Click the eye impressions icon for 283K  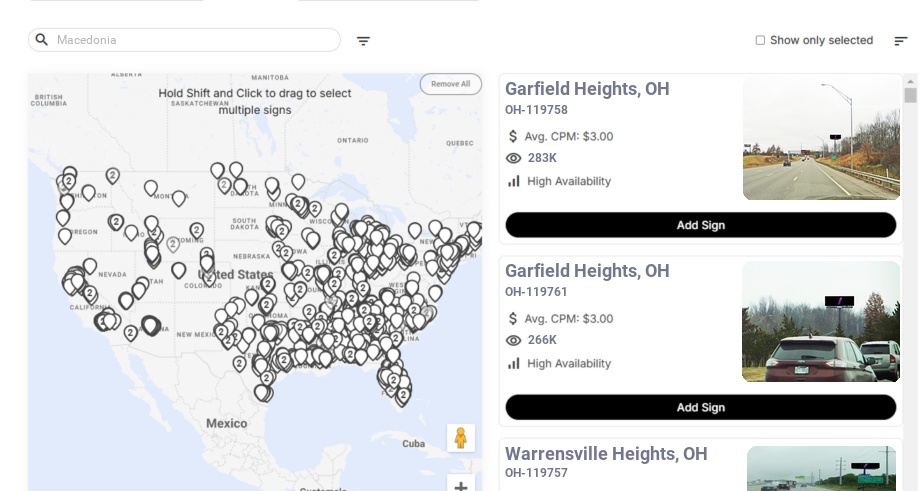(514, 158)
